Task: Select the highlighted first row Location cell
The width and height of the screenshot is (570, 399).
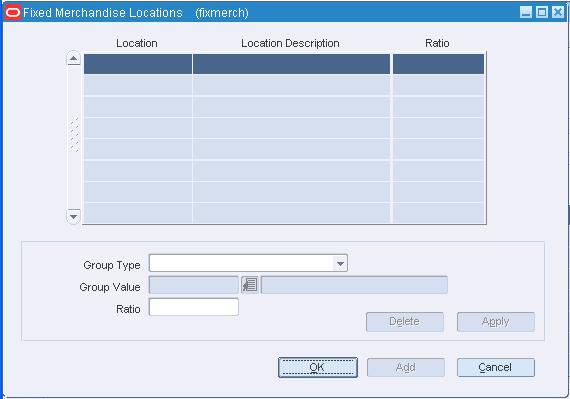Action: coord(138,64)
